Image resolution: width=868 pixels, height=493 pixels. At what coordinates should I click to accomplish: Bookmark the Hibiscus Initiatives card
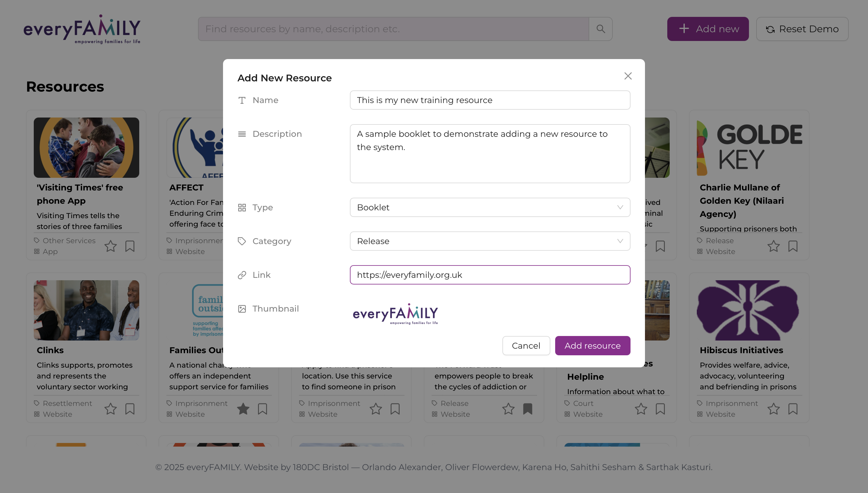coord(793,409)
